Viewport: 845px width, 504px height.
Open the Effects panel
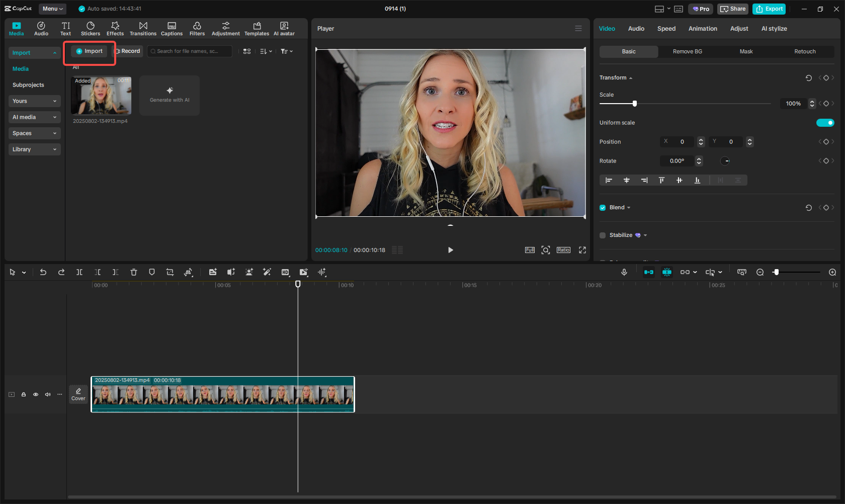[x=115, y=28]
